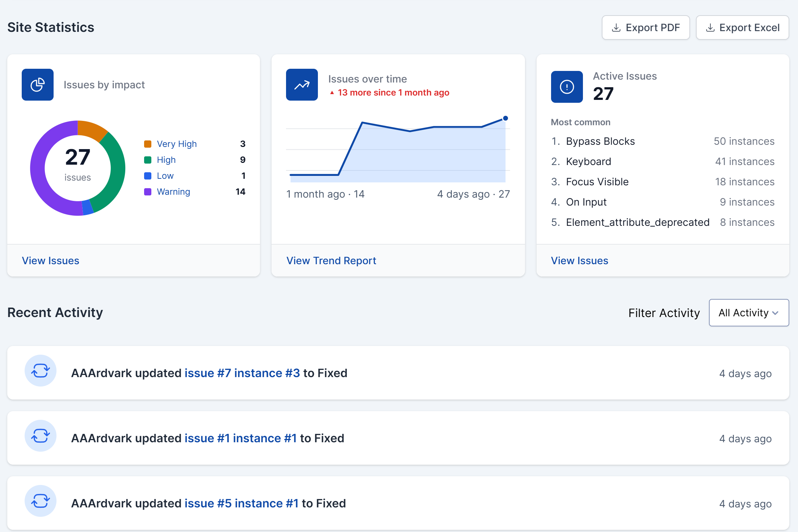Click the '4 days ago · 27' chart label
Screen dimensions: 798x532
(474, 194)
